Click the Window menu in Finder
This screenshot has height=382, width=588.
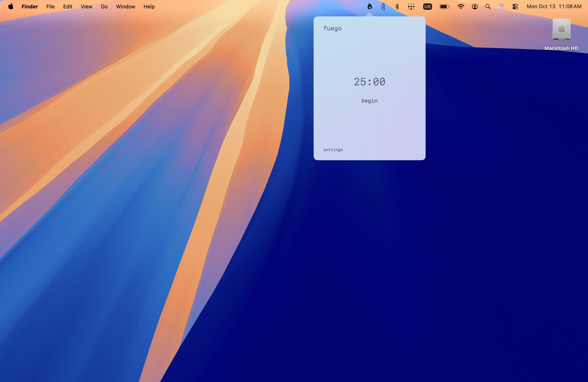[125, 7]
